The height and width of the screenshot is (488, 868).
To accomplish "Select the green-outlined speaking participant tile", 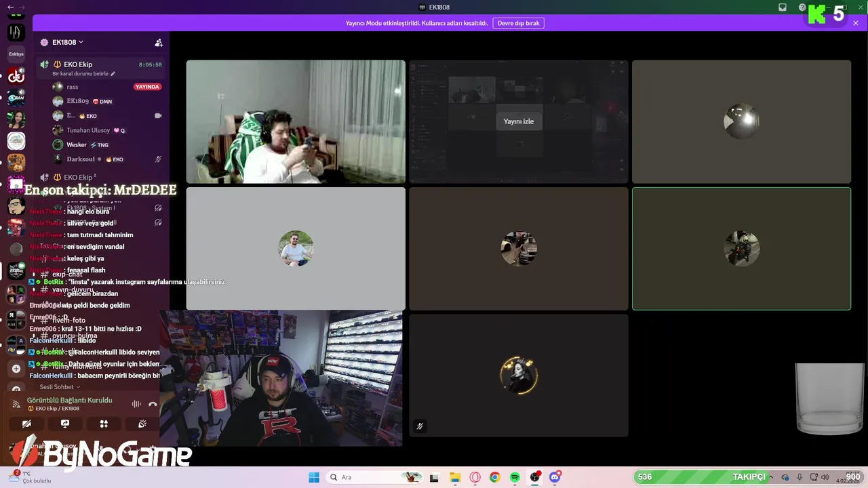I will point(741,249).
